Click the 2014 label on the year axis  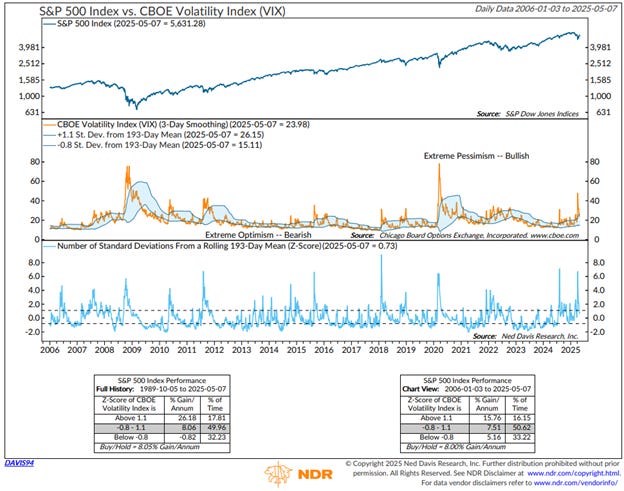[x=269, y=350]
